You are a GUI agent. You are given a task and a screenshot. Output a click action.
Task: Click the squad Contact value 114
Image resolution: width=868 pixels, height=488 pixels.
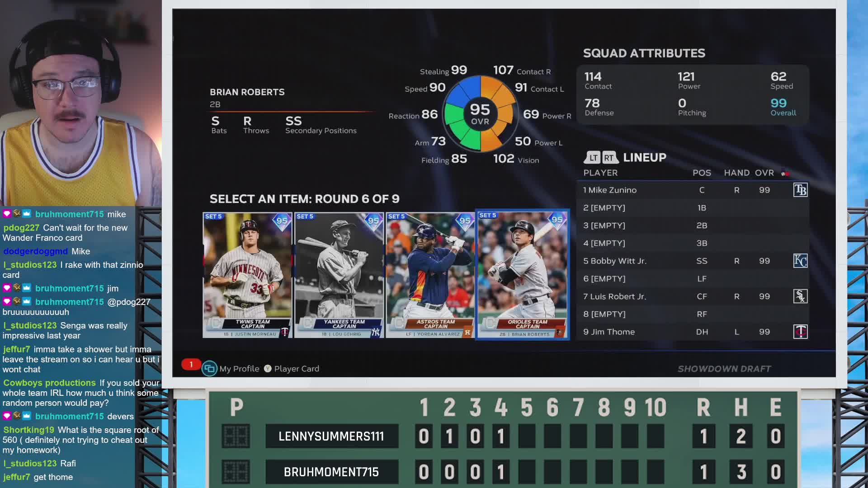(x=593, y=76)
